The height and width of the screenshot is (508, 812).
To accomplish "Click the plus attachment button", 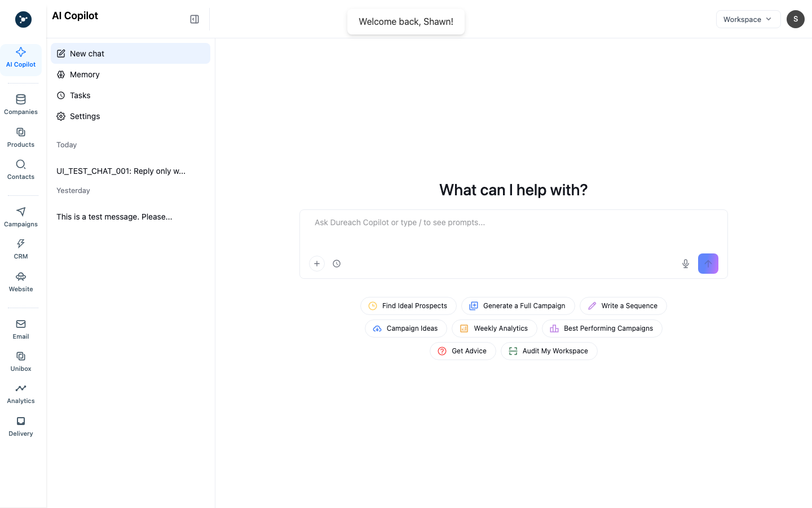I will click(317, 264).
